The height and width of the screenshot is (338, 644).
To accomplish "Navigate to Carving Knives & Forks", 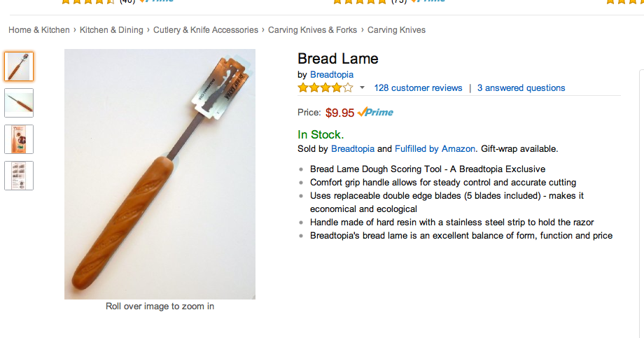I will [x=313, y=30].
